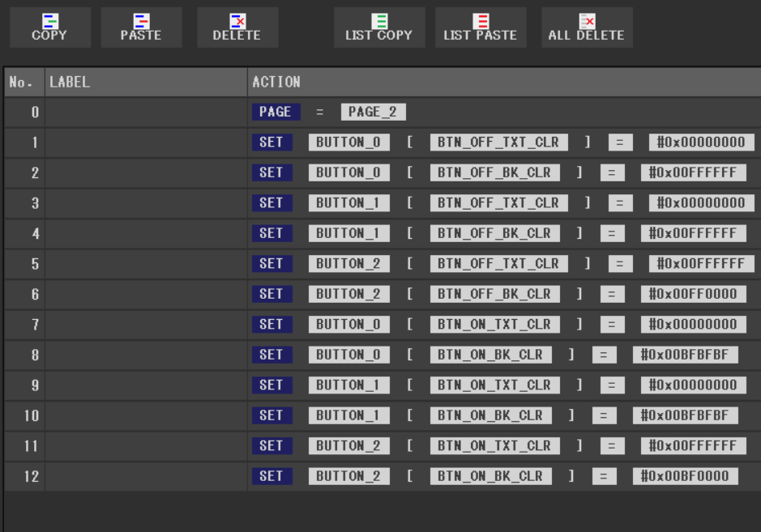This screenshot has width=761, height=532.
Task: Open the BTN_OFF_TXT_CLR property in row 3
Action: 498,203
